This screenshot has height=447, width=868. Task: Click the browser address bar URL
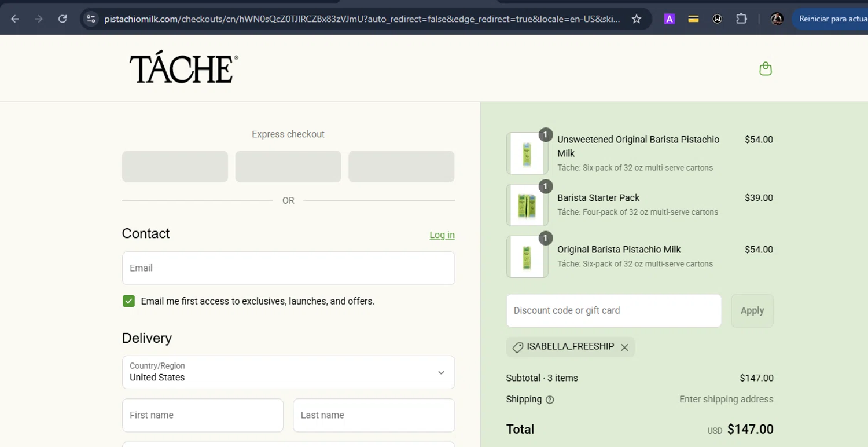pyautogui.click(x=362, y=19)
